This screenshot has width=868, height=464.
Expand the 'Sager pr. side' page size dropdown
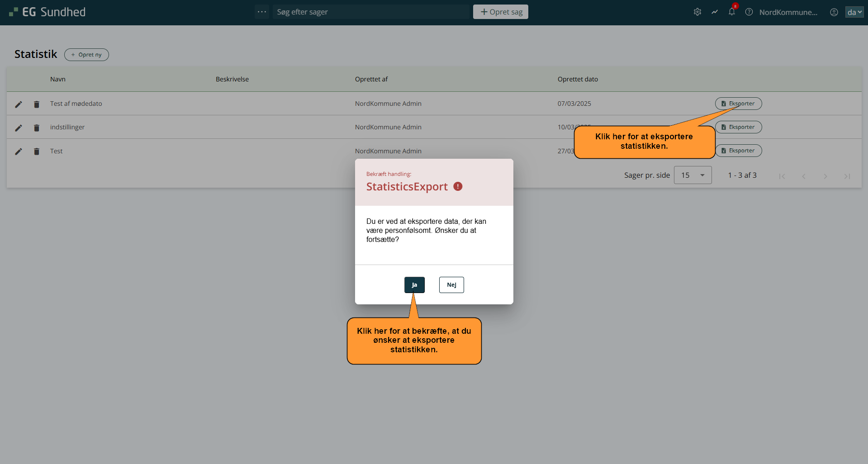tap(693, 175)
